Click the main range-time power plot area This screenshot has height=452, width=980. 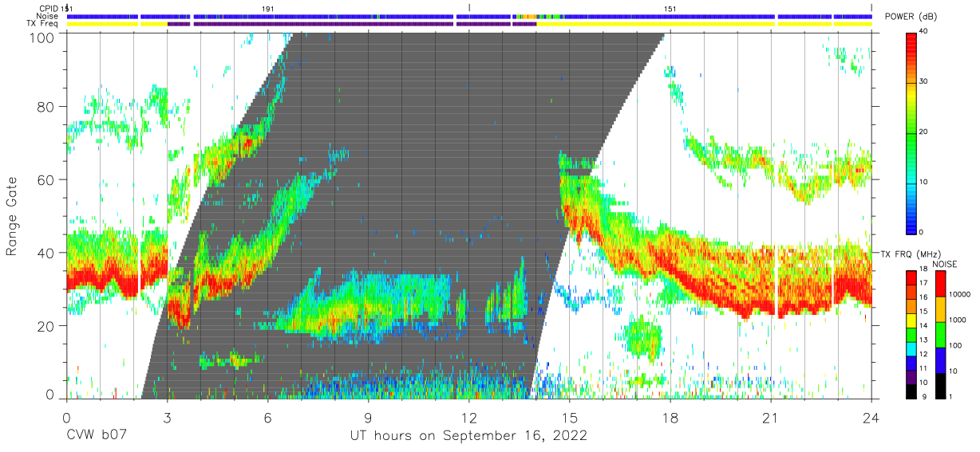pyautogui.click(x=468, y=215)
